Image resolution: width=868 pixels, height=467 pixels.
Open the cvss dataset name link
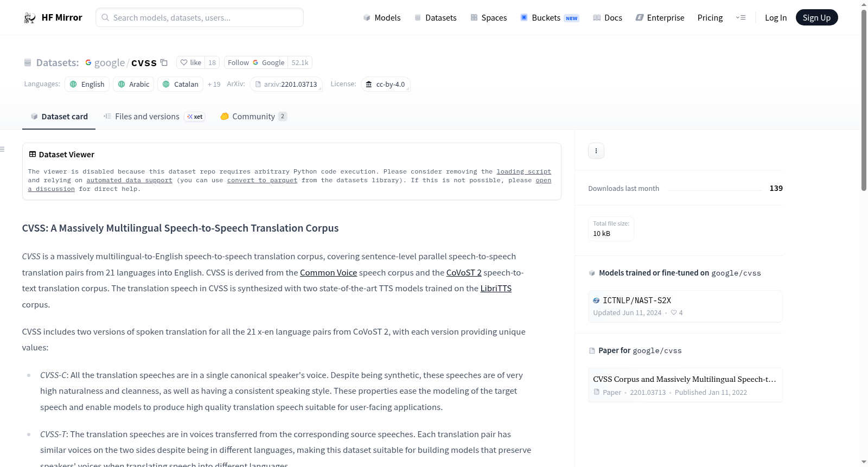pyautogui.click(x=144, y=62)
